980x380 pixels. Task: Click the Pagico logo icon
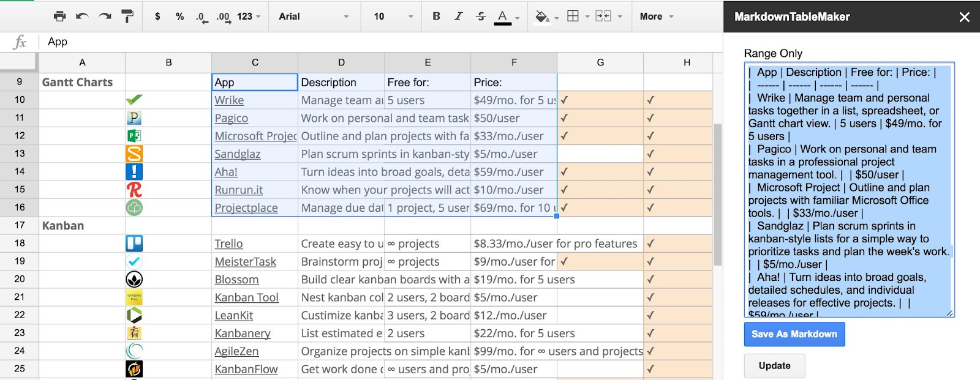click(134, 117)
